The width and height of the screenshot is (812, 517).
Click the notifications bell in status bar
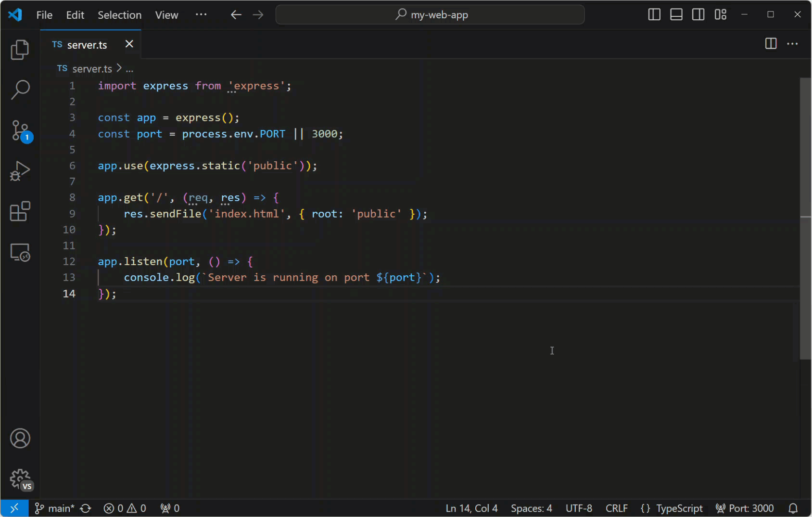(x=794, y=508)
